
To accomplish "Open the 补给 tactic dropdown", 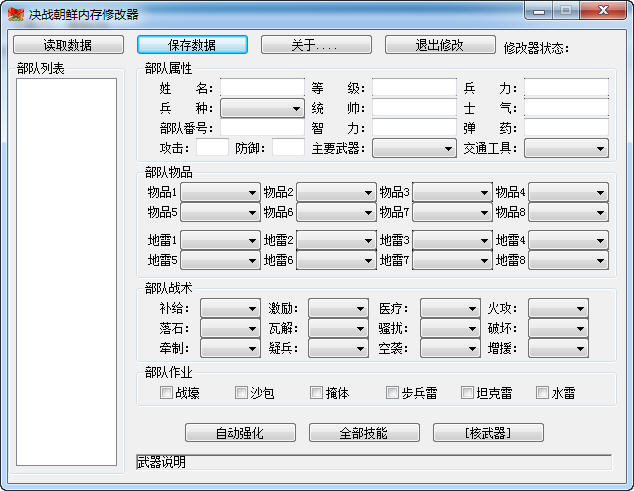I will point(230,309).
